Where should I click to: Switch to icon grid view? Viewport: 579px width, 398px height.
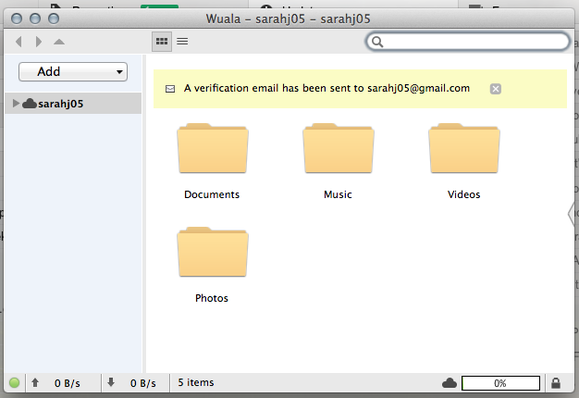click(x=162, y=41)
